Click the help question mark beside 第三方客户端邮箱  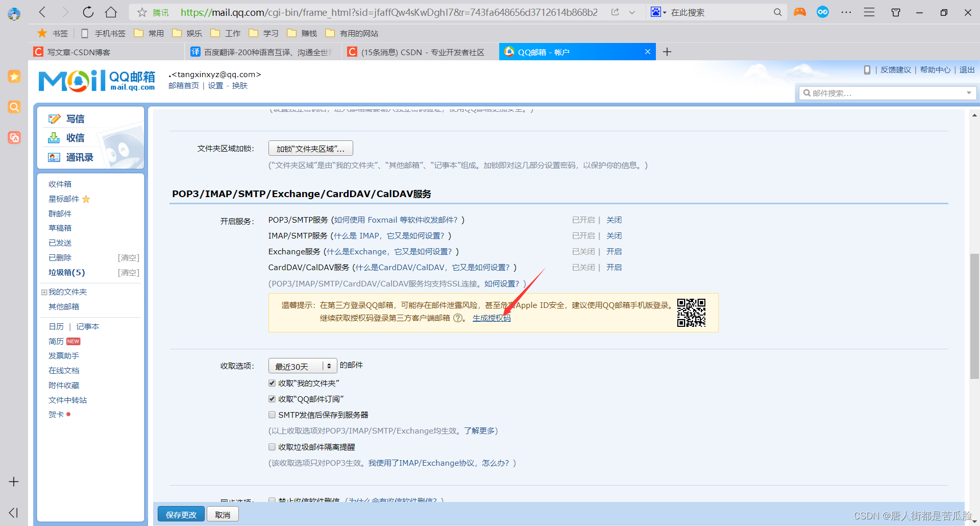click(x=457, y=318)
